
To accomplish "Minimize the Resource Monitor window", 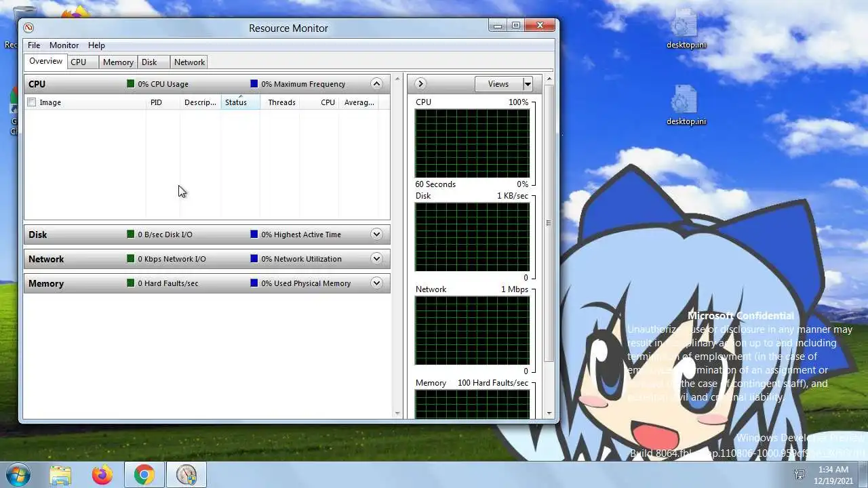I will point(498,26).
